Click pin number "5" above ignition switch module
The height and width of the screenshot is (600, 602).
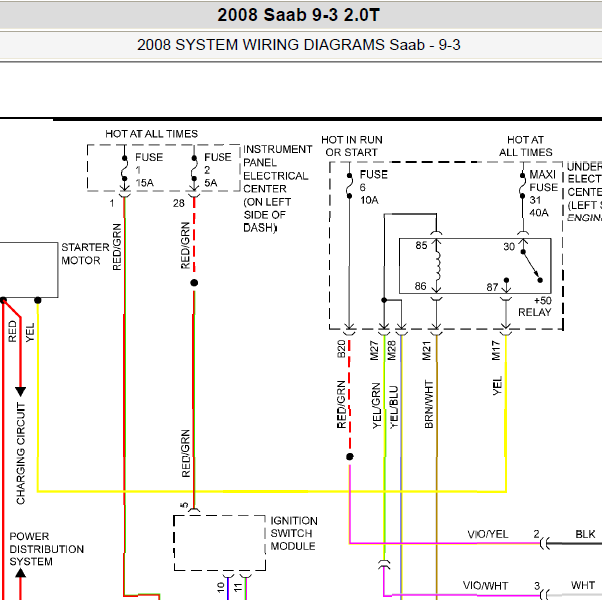click(x=184, y=505)
